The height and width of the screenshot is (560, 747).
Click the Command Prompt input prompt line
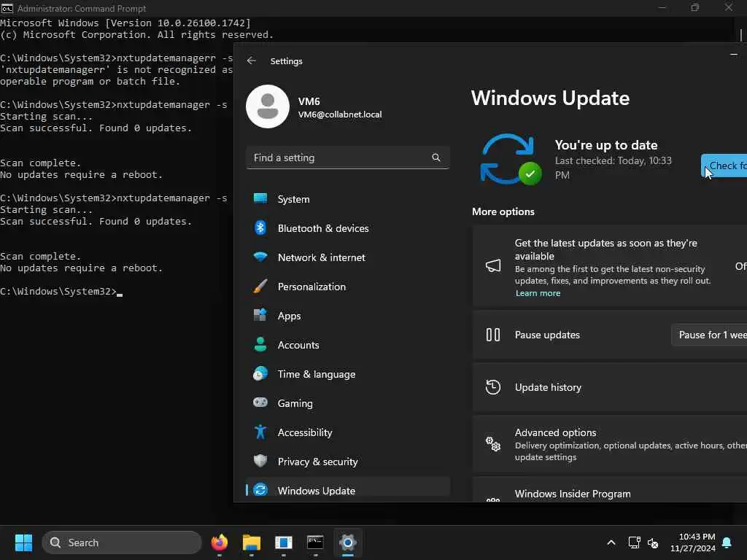(61, 291)
